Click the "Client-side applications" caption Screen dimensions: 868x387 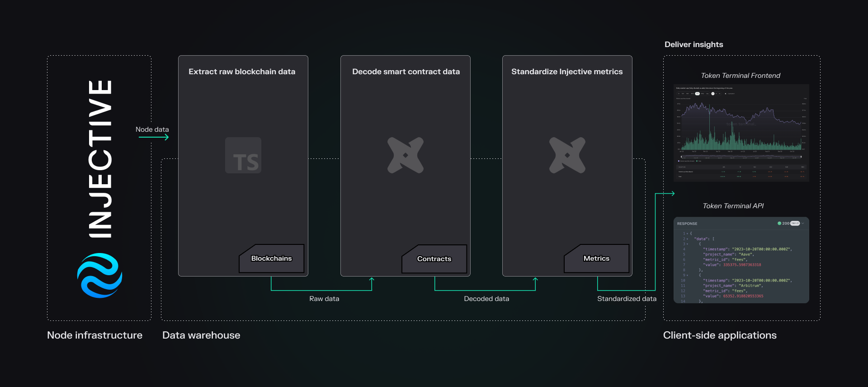[x=720, y=335]
